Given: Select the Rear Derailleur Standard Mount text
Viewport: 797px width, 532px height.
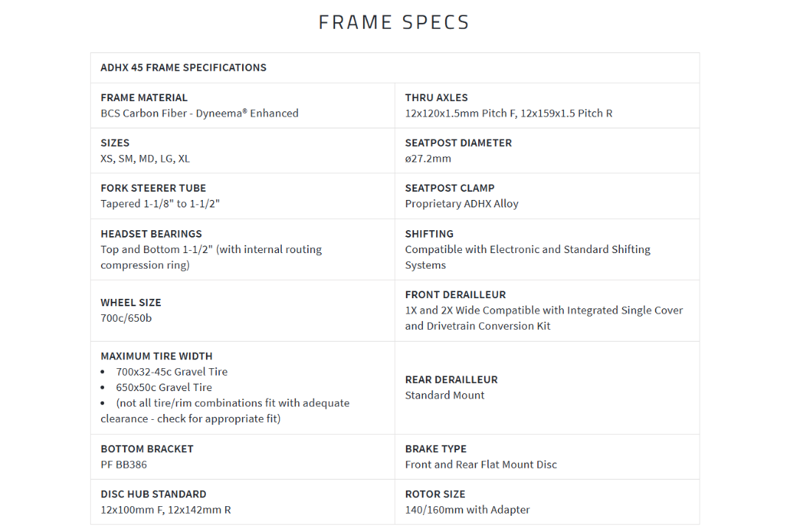Looking at the screenshot, I should point(444,395).
